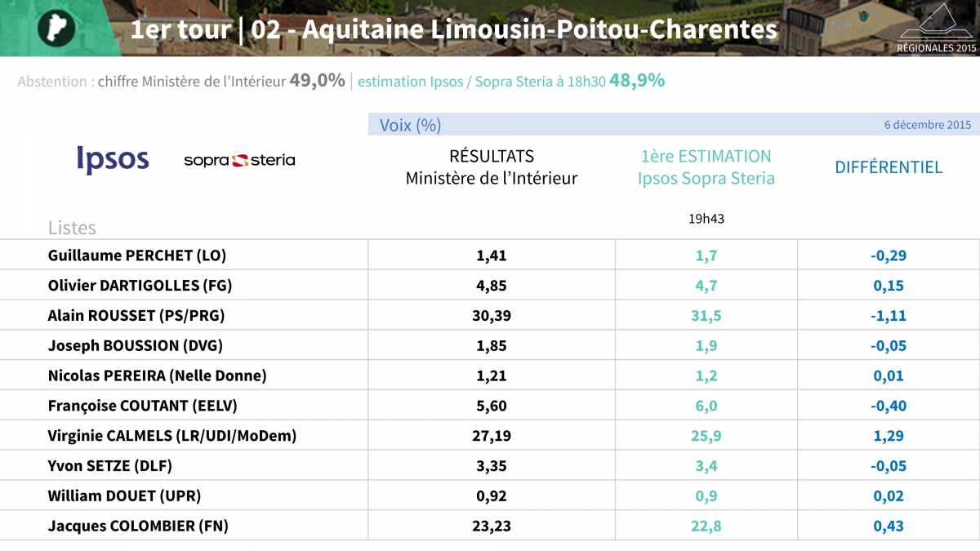The height and width of the screenshot is (551, 980).
Task: Click the Régionales 2015 logo
Action: click(937, 29)
